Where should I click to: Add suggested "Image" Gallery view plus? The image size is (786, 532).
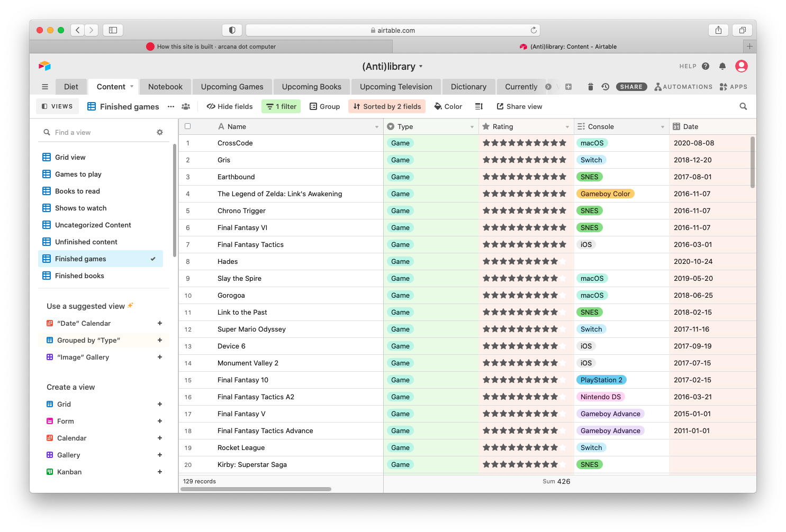tap(160, 357)
